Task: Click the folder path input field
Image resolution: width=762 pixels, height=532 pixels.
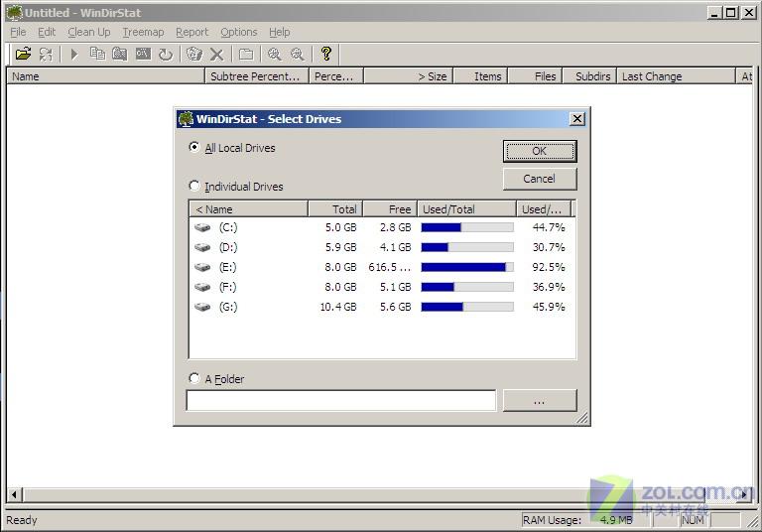Action: (341, 400)
